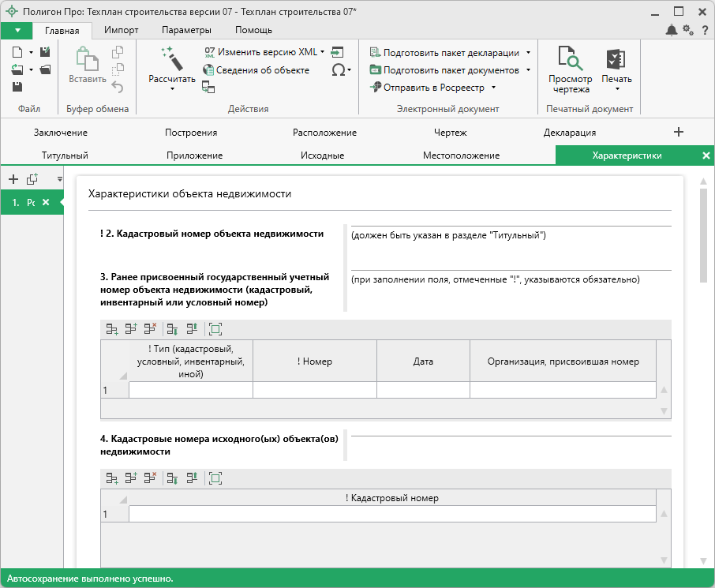Click the Печать print icon

coord(616,60)
